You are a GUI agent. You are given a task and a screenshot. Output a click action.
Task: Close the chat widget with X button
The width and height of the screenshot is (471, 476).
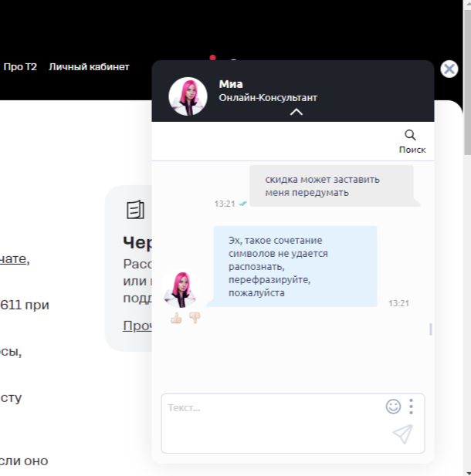pyautogui.click(x=449, y=69)
